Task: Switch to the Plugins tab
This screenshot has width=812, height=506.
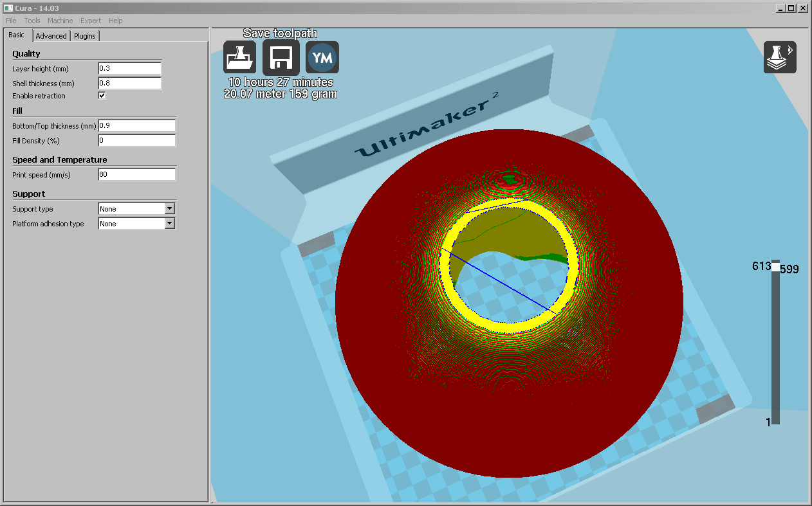Action: [85, 36]
